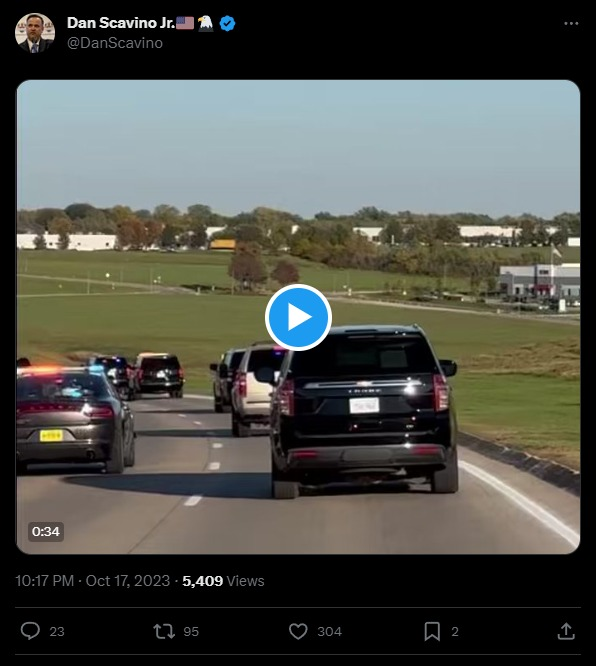Like the post with heart icon
The image size is (596, 666).
pyautogui.click(x=298, y=631)
